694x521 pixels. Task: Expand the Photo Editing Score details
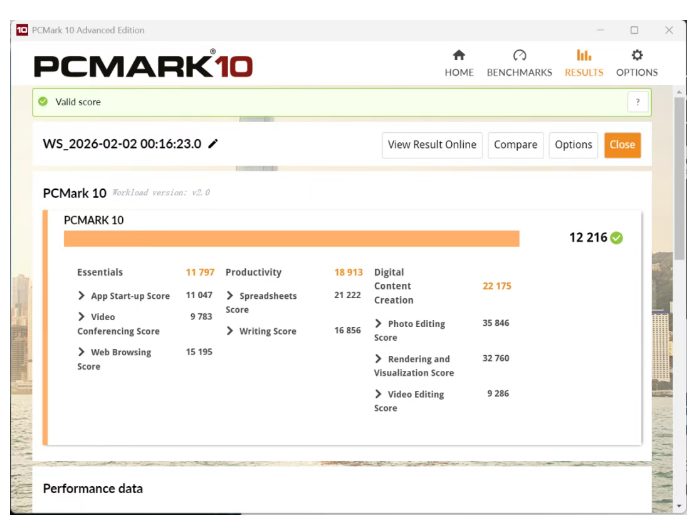click(x=379, y=324)
